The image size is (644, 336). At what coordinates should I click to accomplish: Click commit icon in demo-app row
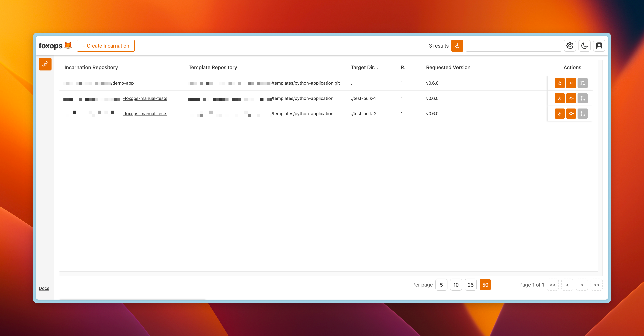[571, 83]
